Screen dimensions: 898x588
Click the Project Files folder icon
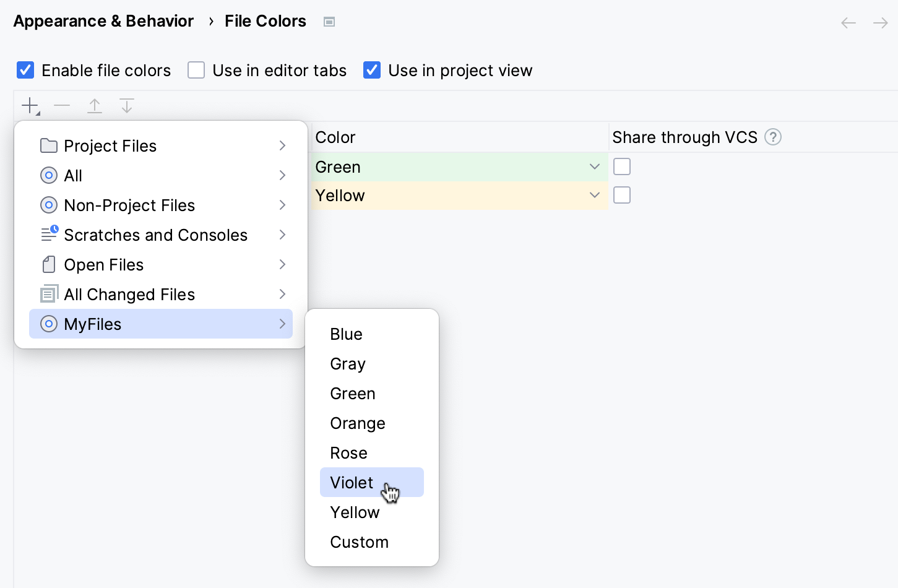(49, 145)
